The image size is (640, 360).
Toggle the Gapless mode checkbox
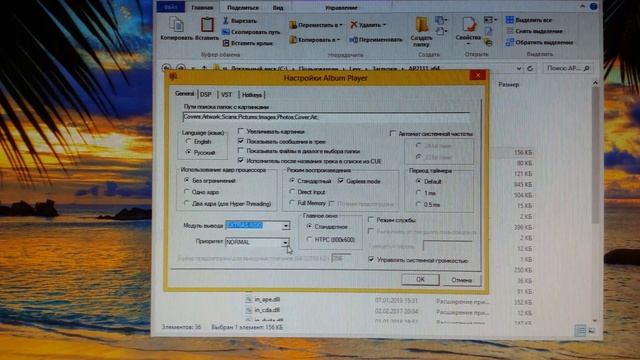pyautogui.click(x=341, y=181)
